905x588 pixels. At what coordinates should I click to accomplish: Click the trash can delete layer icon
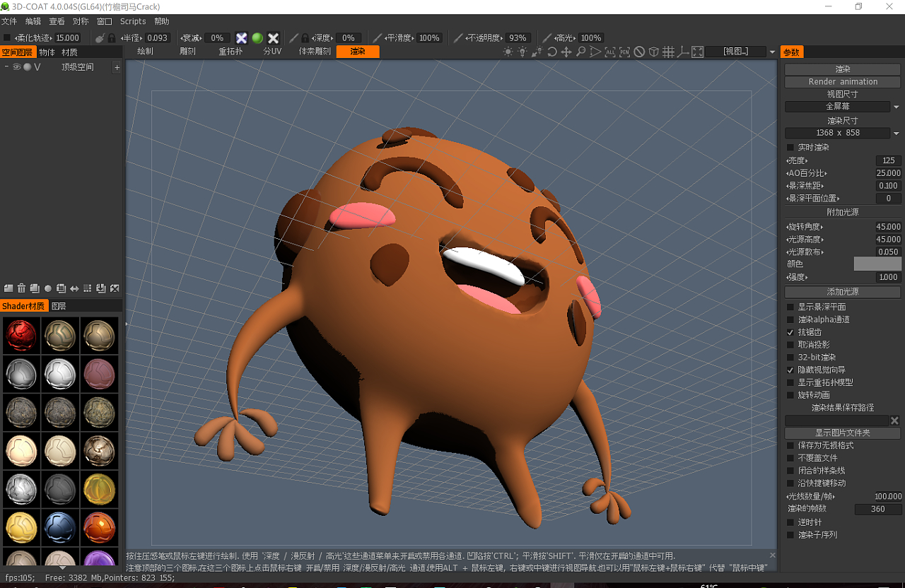(22, 288)
